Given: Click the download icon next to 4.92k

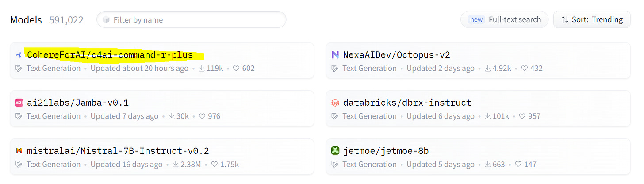Looking at the screenshot, I should (x=488, y=69).
